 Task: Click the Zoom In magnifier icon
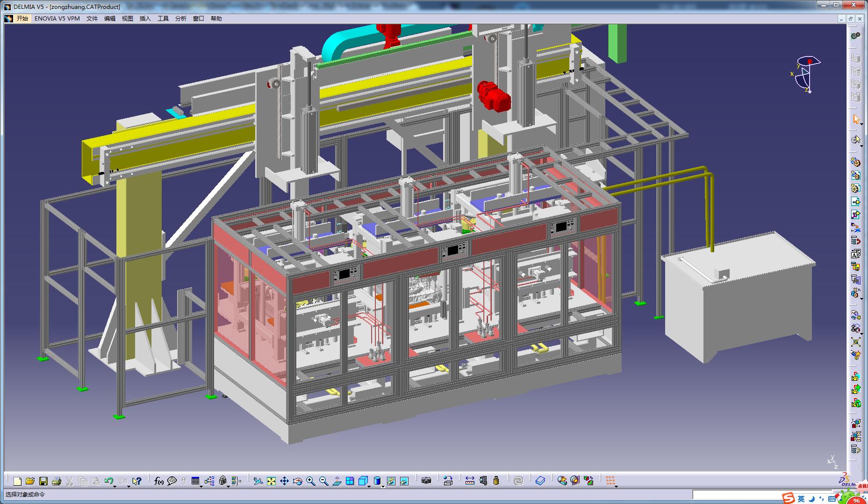pyautogui.click(x=310, y=481)
